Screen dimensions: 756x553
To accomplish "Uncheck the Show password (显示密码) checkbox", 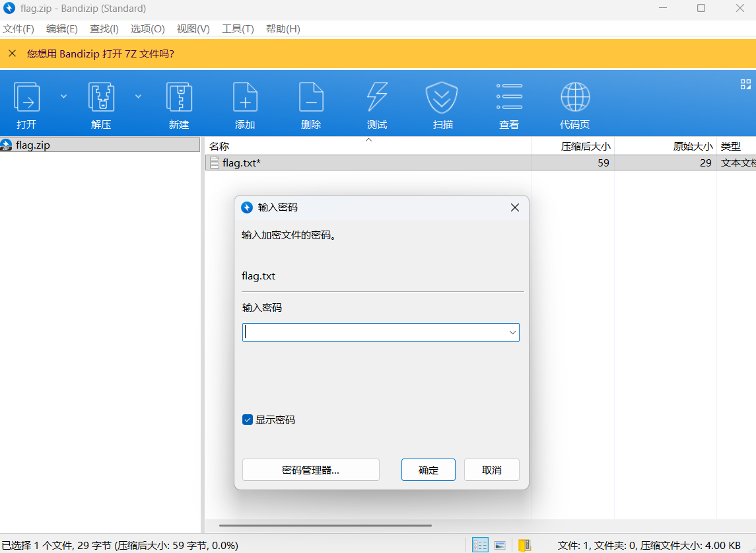I will pyautogui.click(x=248, y=420).
